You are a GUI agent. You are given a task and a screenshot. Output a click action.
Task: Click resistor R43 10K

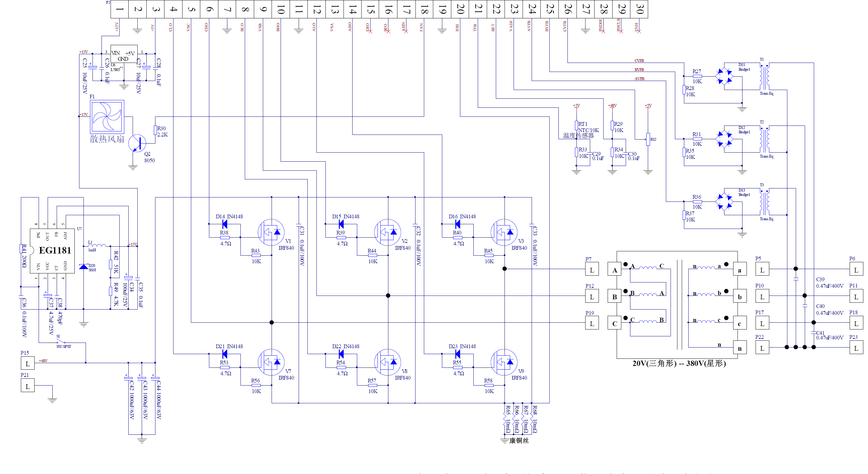(x=256, y=255)
